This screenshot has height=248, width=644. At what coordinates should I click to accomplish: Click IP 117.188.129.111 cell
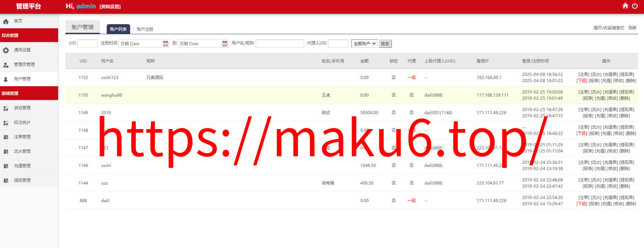pos(493,95)
